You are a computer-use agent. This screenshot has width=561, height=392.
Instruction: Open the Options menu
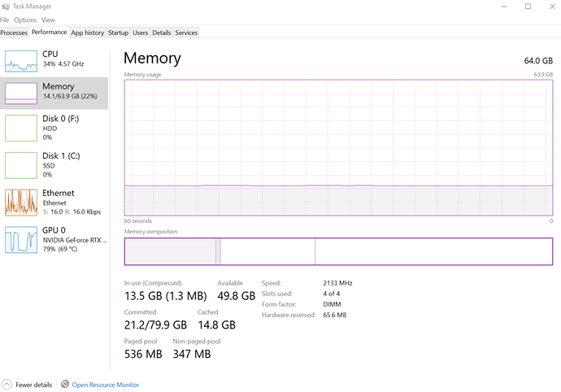25,20
